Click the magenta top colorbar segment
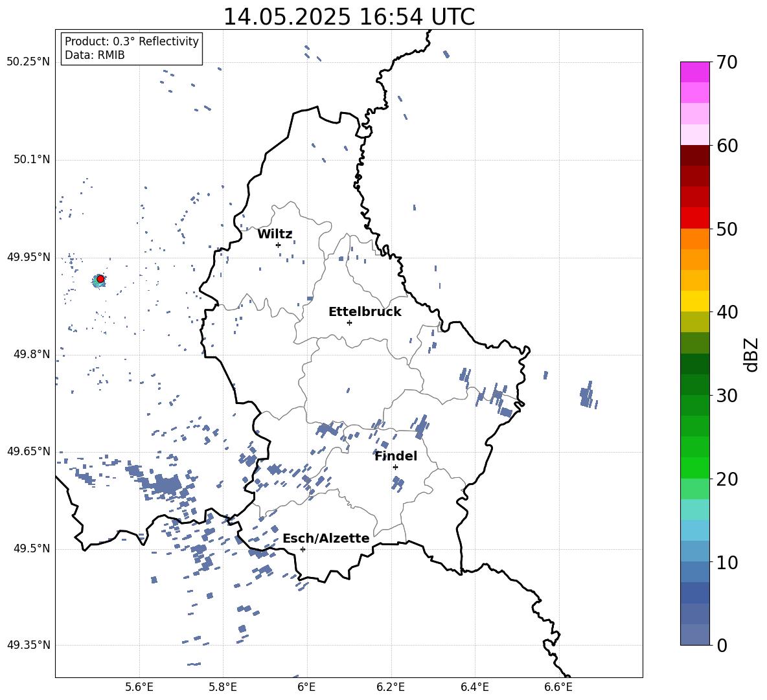Viewport: 767px width, 700px height. pos(695,72)
